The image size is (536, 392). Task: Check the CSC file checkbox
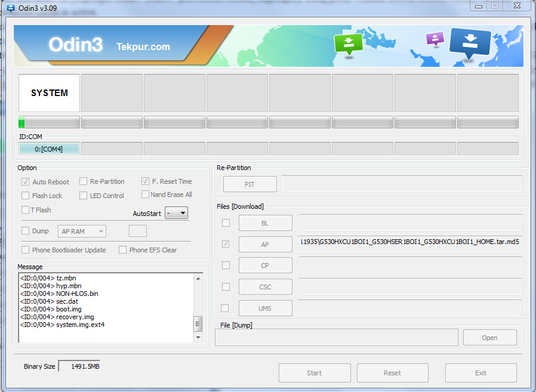(x=226, y=286)
